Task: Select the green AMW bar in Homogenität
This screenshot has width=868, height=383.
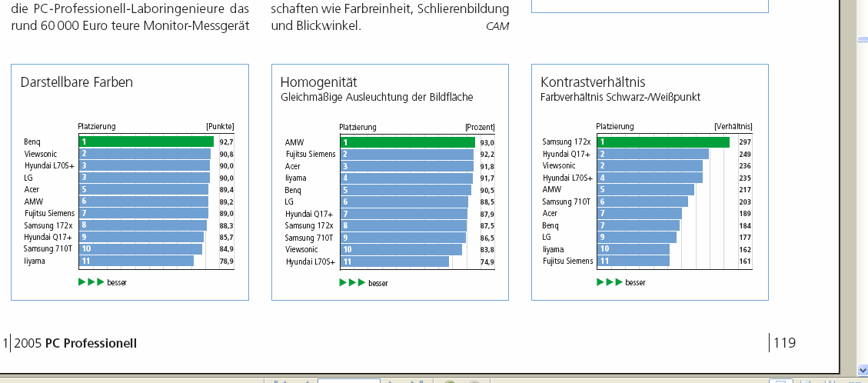Action: tap(407, 142)
